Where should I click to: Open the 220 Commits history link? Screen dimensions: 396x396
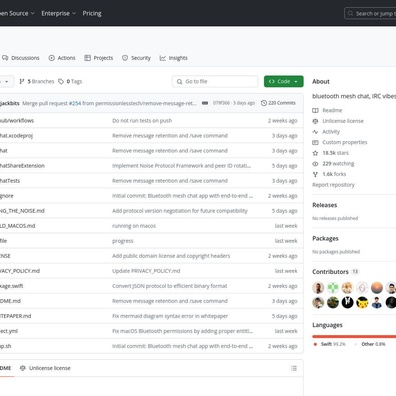click(278, 103)
